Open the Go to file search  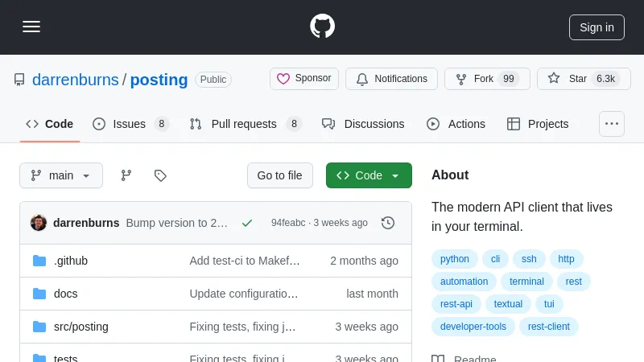point(279,175)
